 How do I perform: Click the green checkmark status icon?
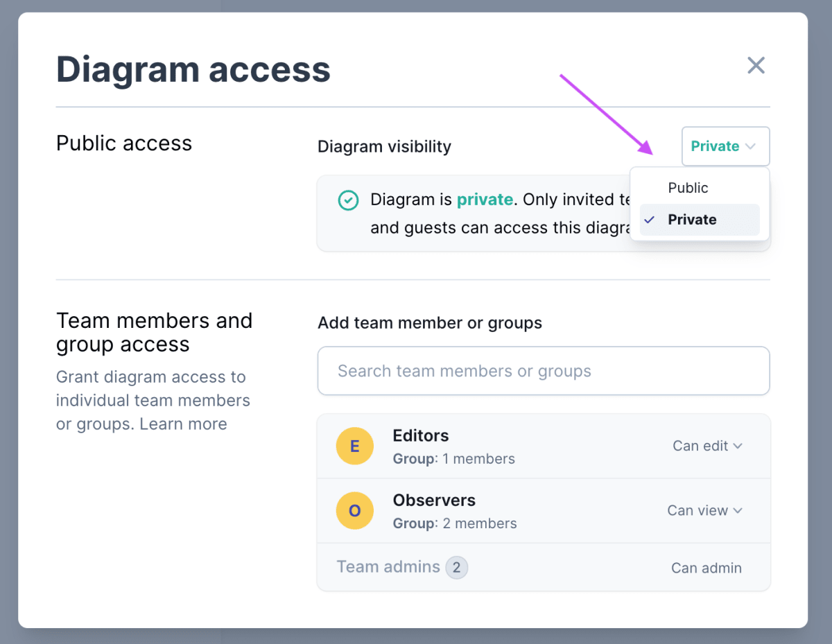[x=348, y=200]
